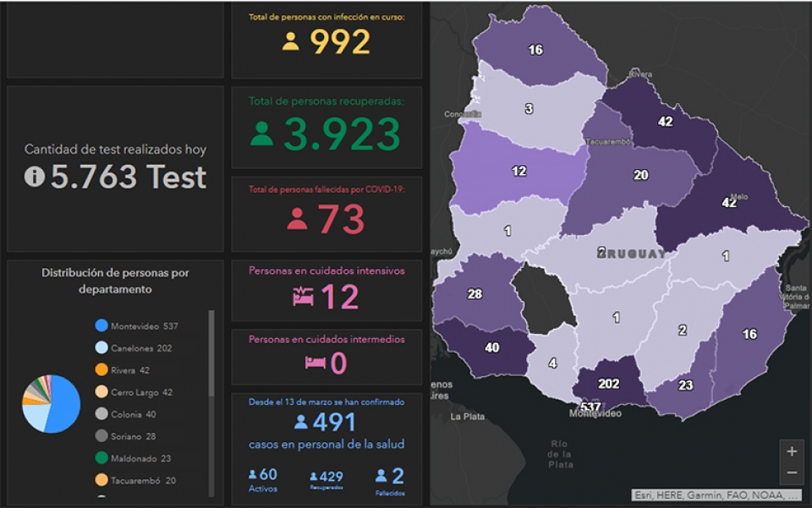This screenshot has height=508, width=812.
Task: Click the Canelones region labeled 202
Action: pos(608,384)
